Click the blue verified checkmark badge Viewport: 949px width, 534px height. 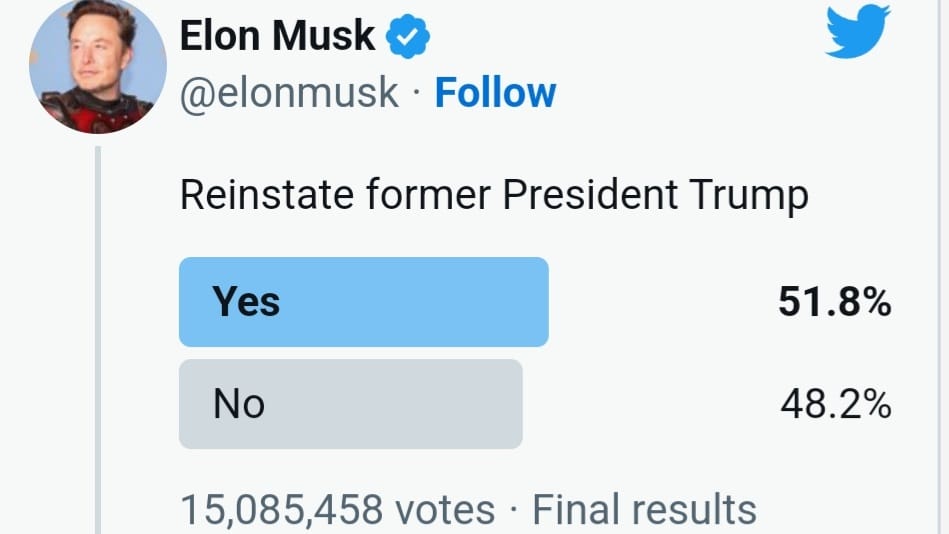[408, 38]
